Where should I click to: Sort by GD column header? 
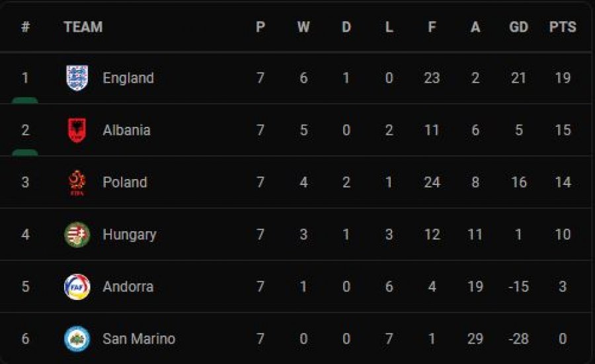518,27
